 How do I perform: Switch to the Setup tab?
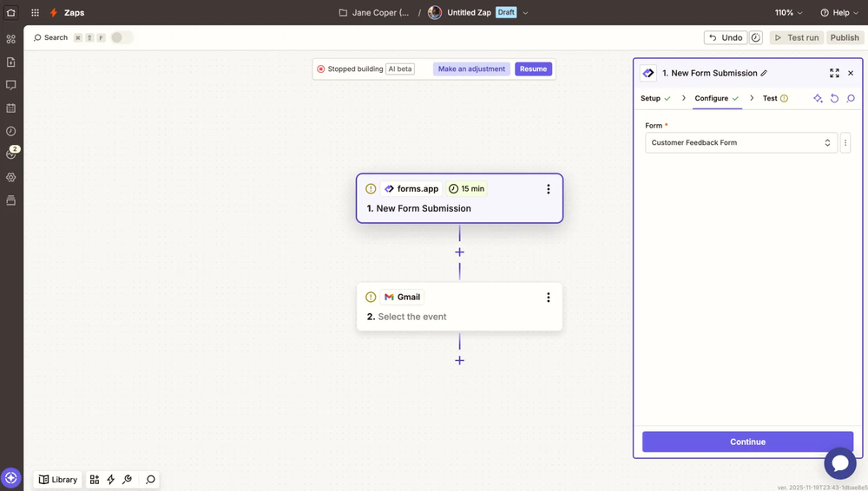[655, 98]
